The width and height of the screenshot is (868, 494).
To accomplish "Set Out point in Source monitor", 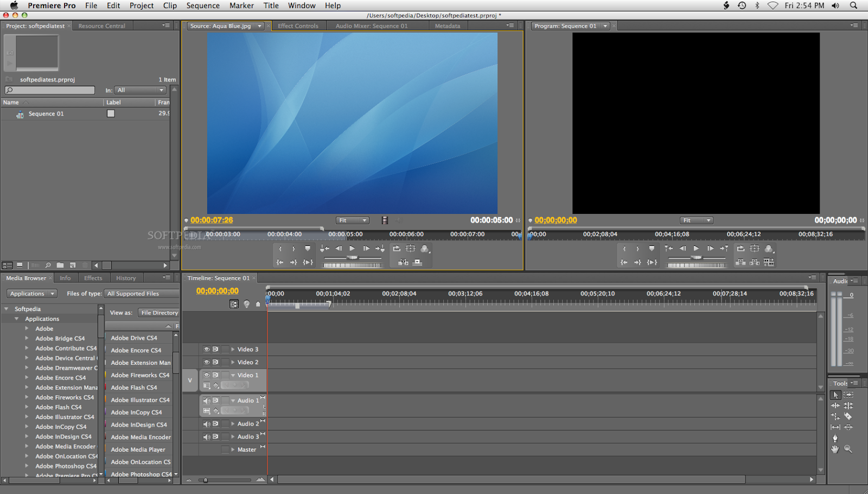I will (293, 249).
